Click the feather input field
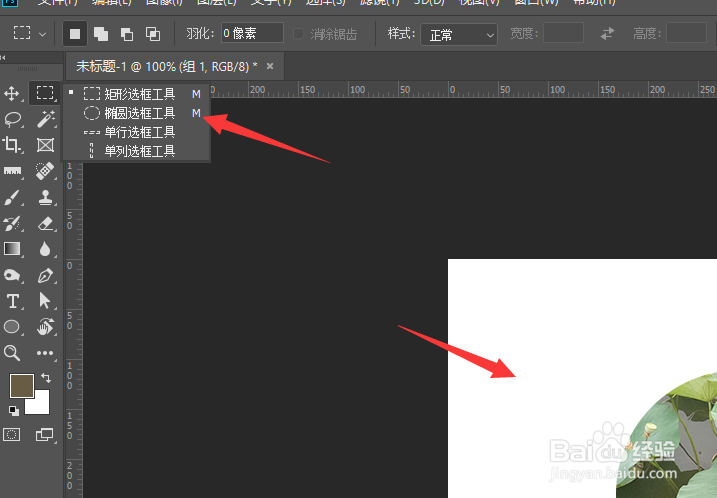The image size is (717, 498). coord(252,33)
